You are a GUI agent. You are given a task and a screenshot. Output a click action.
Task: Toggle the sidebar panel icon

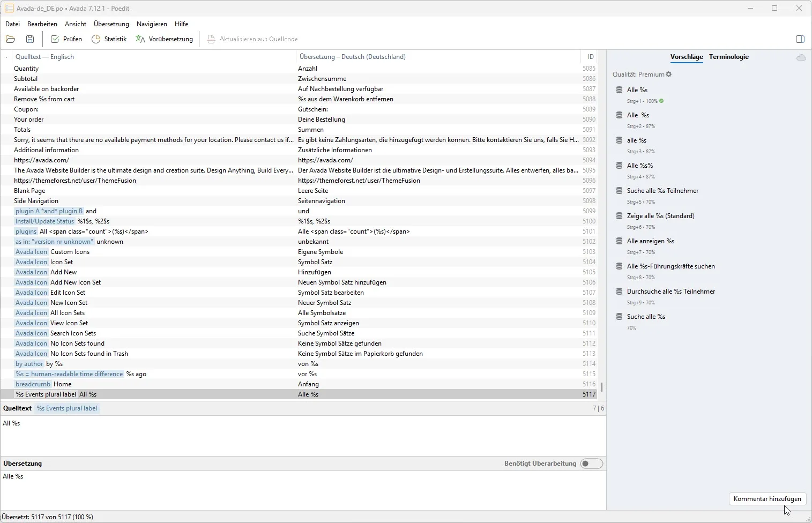[800, 39]
